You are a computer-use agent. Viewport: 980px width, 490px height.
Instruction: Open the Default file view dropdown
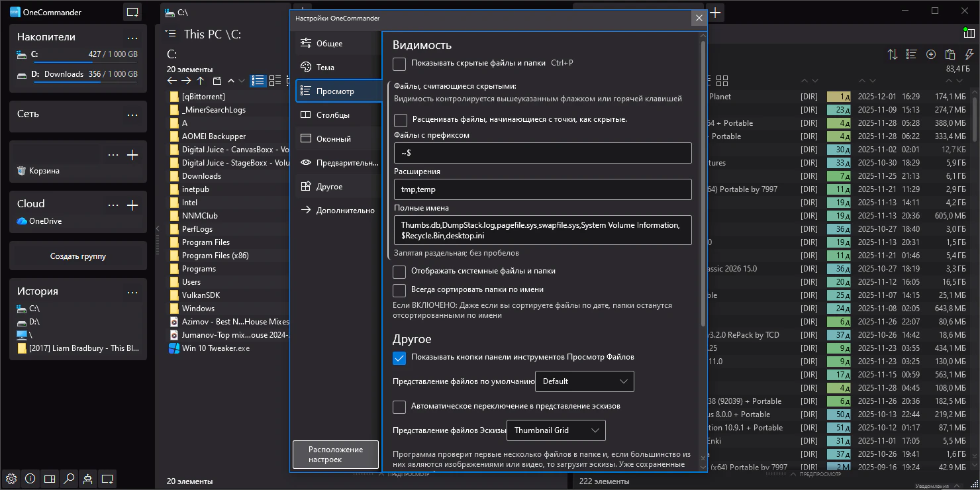[584, 381]
